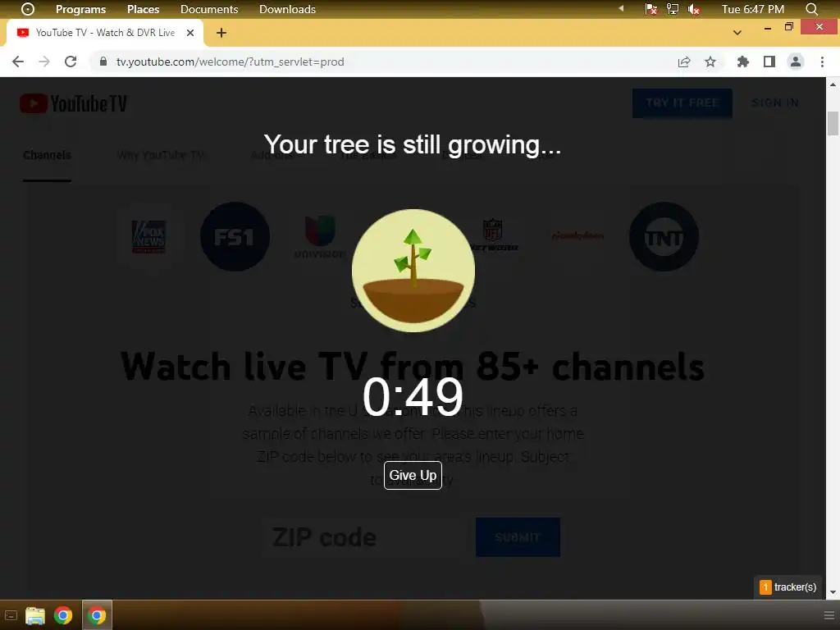This screenshot has width=840, height=630.
Task: Share this page icon
Action: [684, 62]
